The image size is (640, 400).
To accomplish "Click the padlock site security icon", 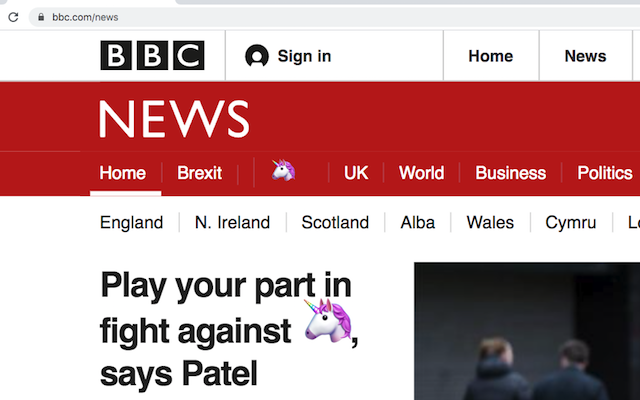I will tap(41, 17).
